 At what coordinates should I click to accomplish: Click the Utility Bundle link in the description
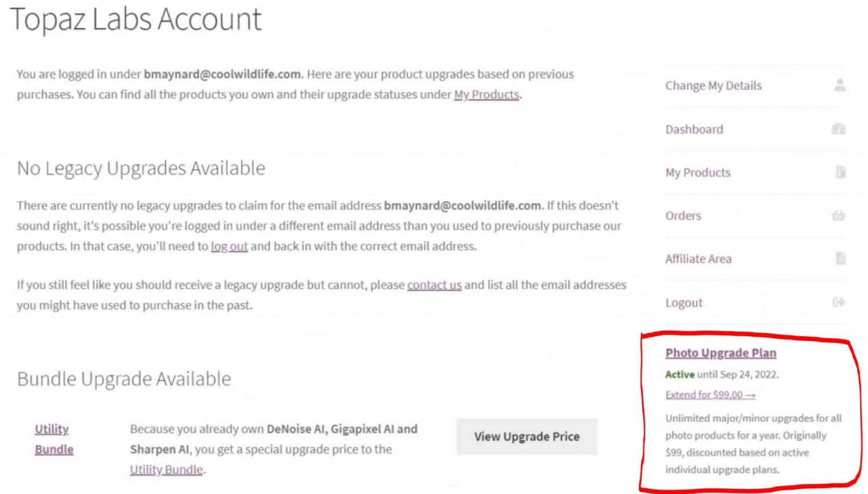point(166,470)
